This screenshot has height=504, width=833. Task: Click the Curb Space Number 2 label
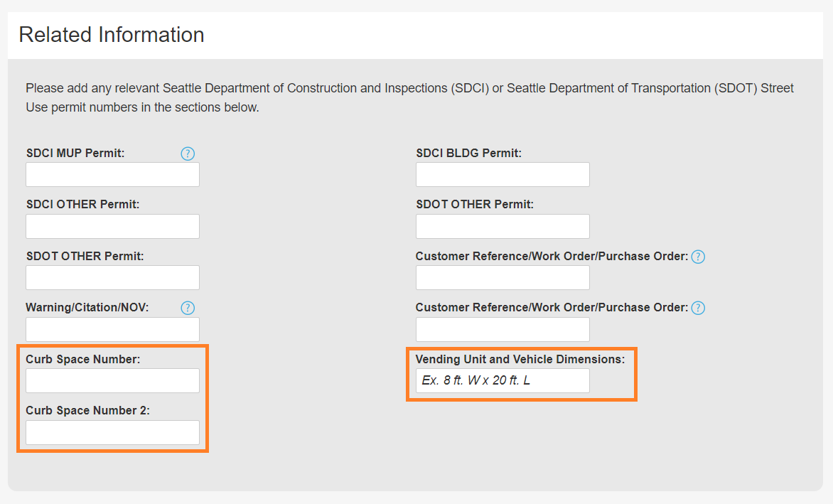click(x=87, y=411)
